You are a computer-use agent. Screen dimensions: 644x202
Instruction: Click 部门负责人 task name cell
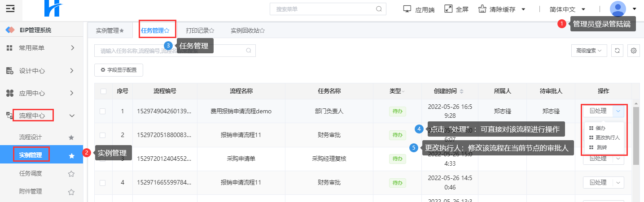click(x=329, y=111)
